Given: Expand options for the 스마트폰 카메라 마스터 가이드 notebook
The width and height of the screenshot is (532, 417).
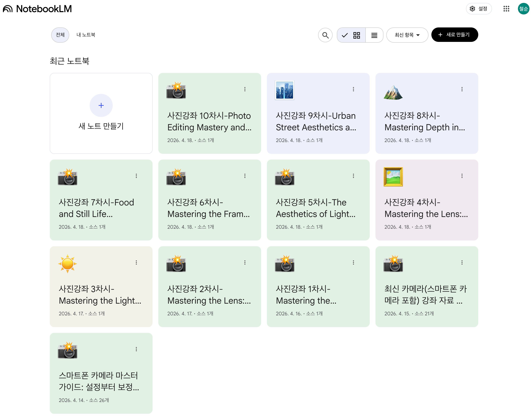Looking at the screenshot, I should point(136,349).
